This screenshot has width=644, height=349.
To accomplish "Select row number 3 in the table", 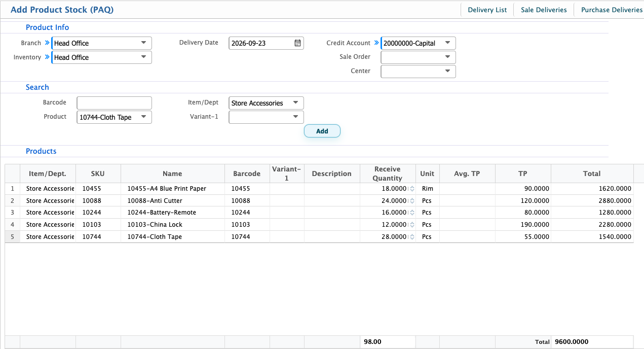I will [13, 213].
